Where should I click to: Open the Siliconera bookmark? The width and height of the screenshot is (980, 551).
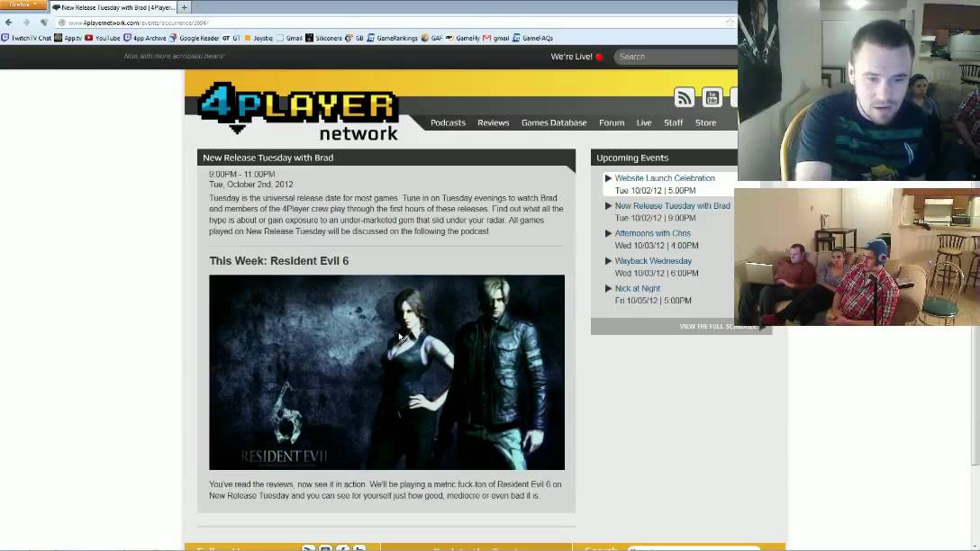(323, 38)
